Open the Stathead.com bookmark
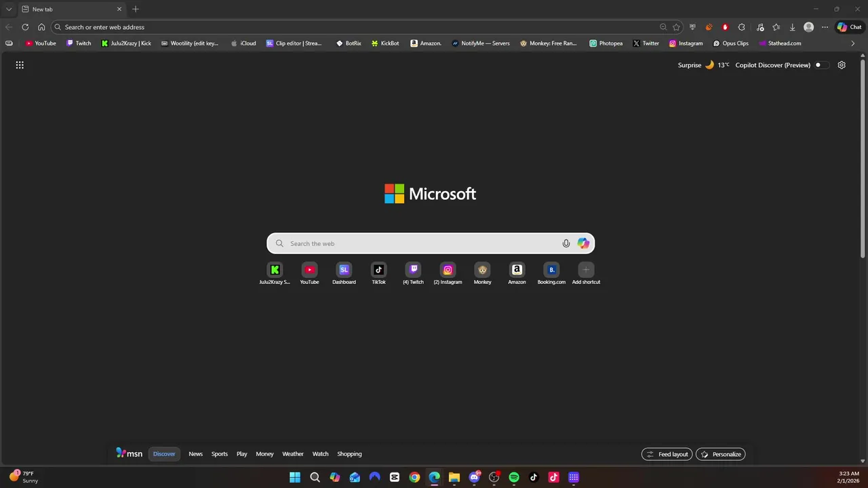Screen dimensions: 868x488 coord(780,43)
